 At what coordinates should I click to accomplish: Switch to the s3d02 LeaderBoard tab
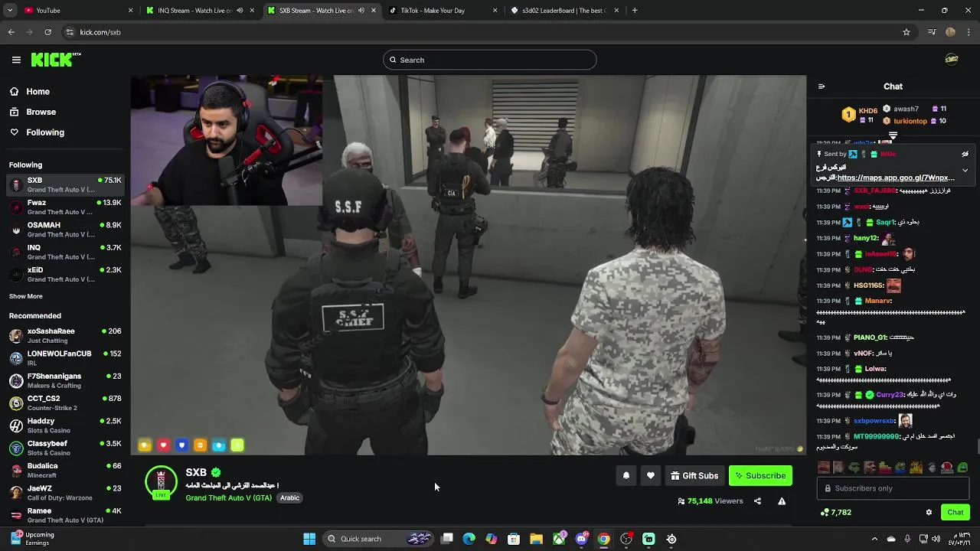[x=563, y=11]
